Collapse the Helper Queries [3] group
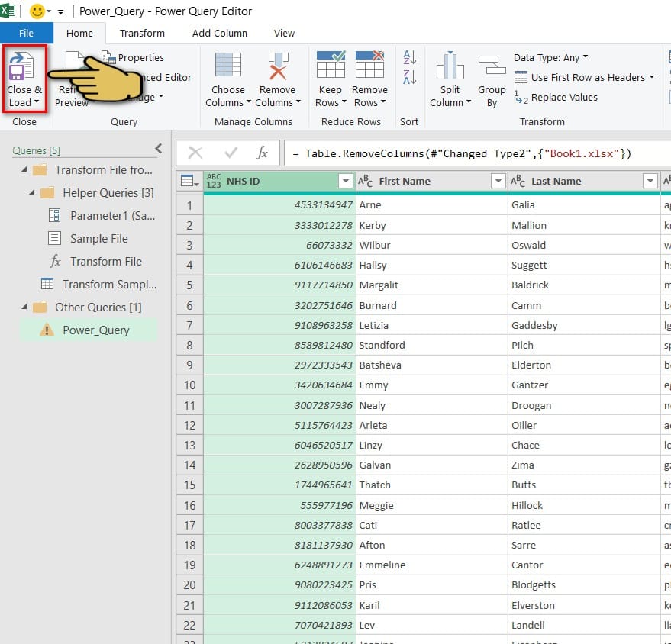 pyautogui.click(x=32, y=192)
